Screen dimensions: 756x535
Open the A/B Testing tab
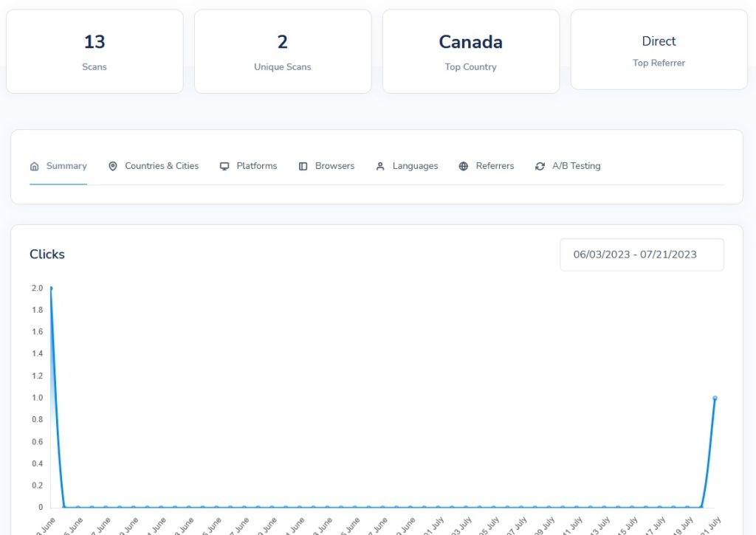(x=568, y=166)
